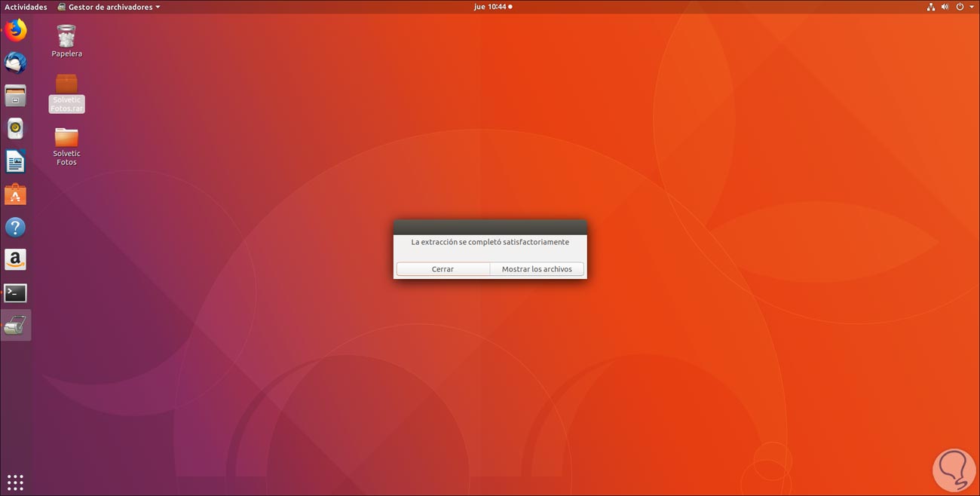Select the Papelera trash desktop icon

(66, 41)
